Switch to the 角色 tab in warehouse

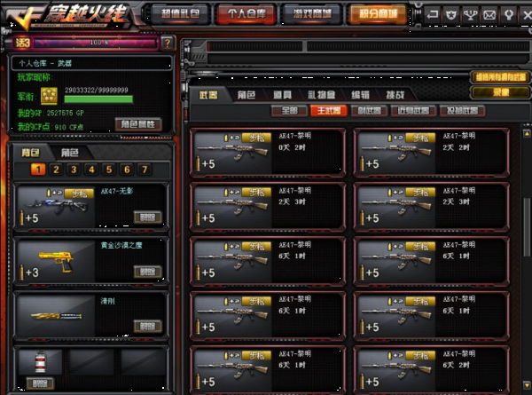(246, 95)
